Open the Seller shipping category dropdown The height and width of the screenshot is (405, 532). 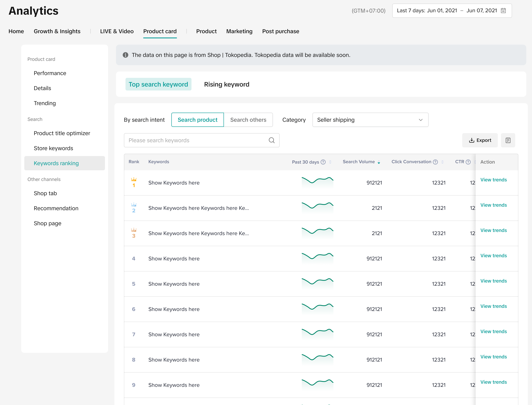coord(370,120)
